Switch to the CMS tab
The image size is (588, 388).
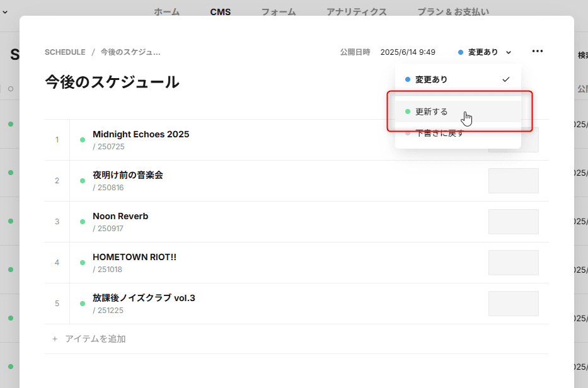221,12
